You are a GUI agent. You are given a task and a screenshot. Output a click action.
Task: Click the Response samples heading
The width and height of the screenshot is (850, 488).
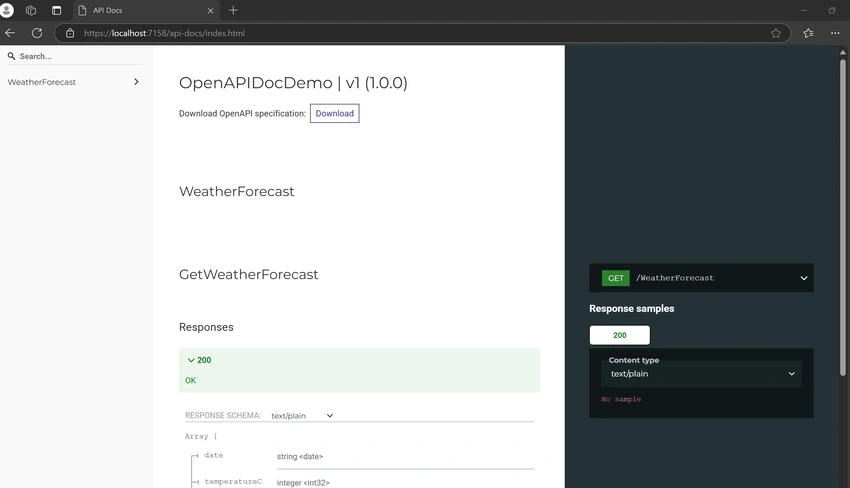pyautogui.click(x=632, y=309)
